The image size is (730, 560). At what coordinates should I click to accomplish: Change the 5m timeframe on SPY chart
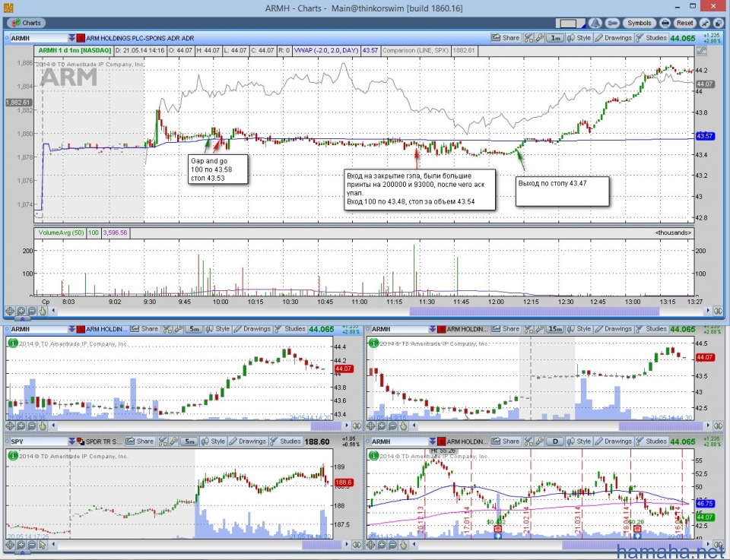(189, 441)
